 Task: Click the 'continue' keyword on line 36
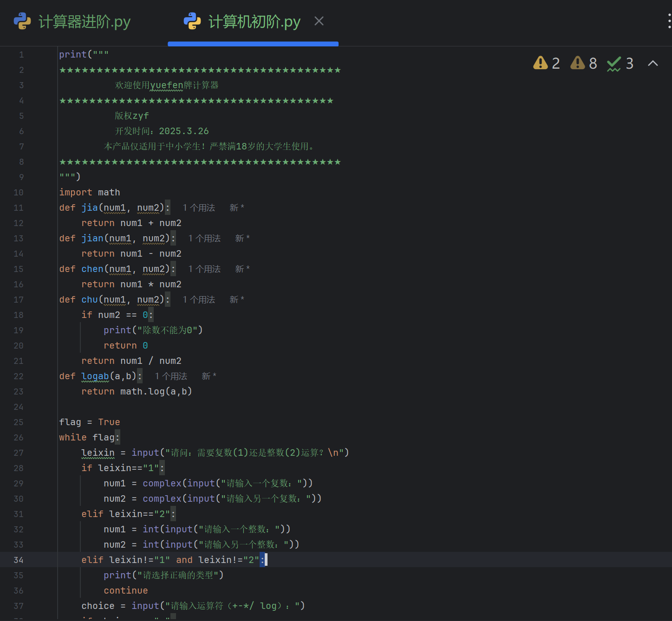[x=126, y=590]
